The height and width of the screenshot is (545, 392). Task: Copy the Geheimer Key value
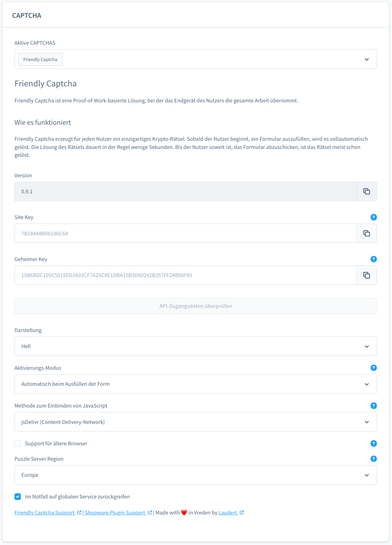pyautogui.click(x=366, y=275)
